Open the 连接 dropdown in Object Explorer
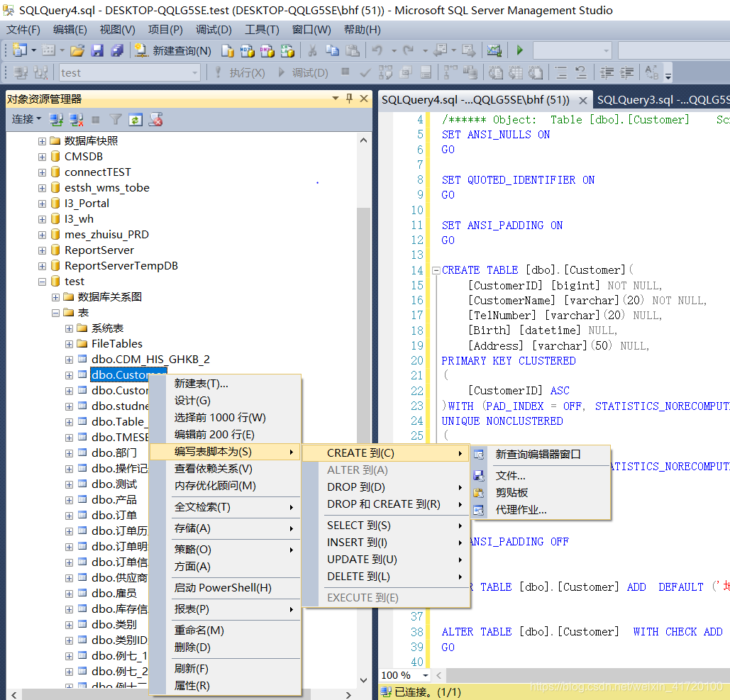 coord(26,120)
